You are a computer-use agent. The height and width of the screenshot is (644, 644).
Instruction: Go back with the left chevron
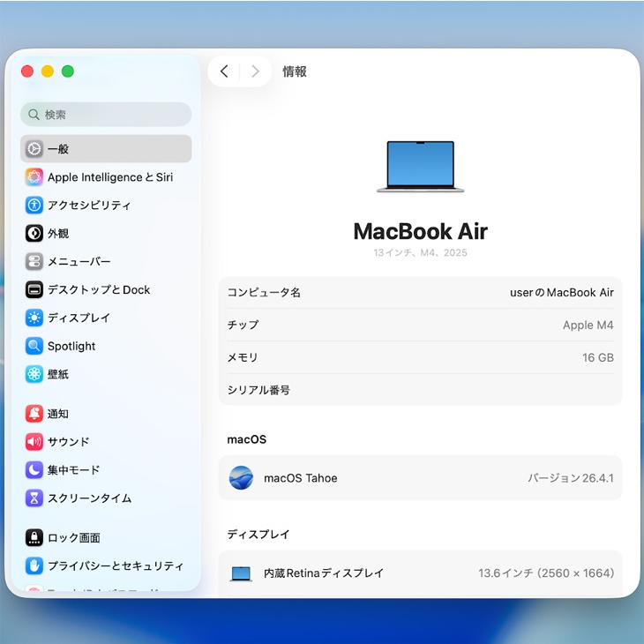pyautogui.click(x=224, y=71)
